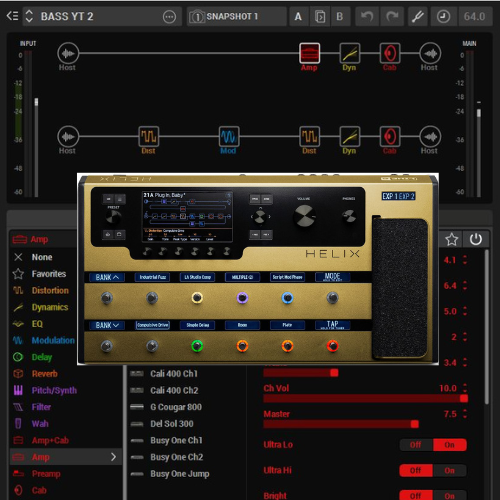Step the 4.1 parameter value
This screenshot has width=500, height=500.
[465, 260]
